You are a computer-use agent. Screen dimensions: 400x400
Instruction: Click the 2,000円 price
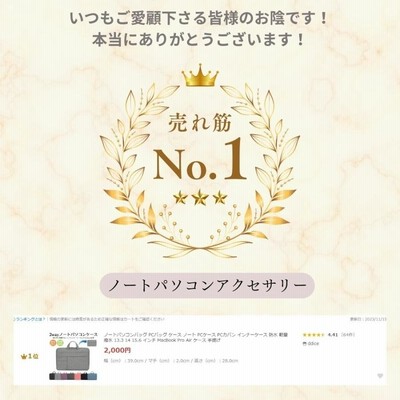(x=117, y=350)
